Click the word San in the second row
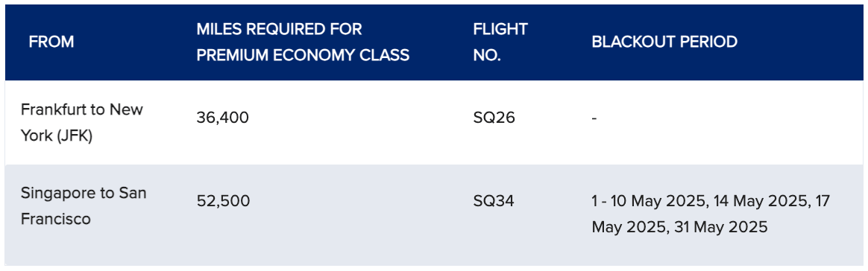The image size is (868, 271). pyautogui.click(x=132, y=193)
